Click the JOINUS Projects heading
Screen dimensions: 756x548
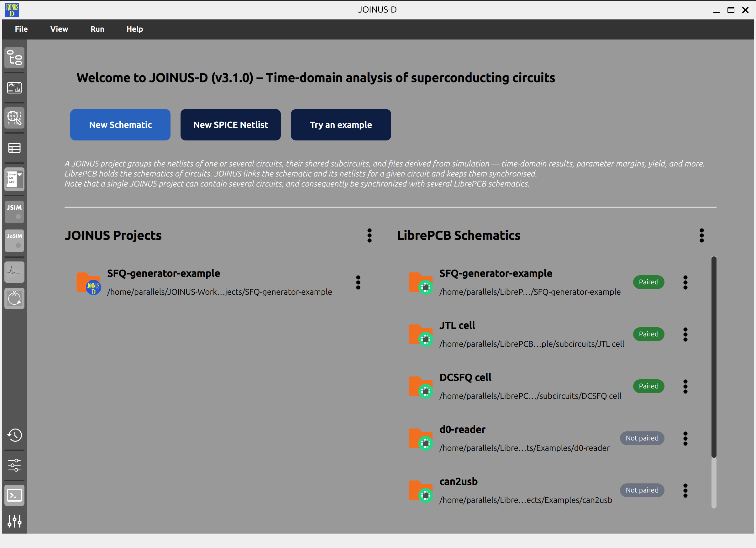(x=113, y=236)
